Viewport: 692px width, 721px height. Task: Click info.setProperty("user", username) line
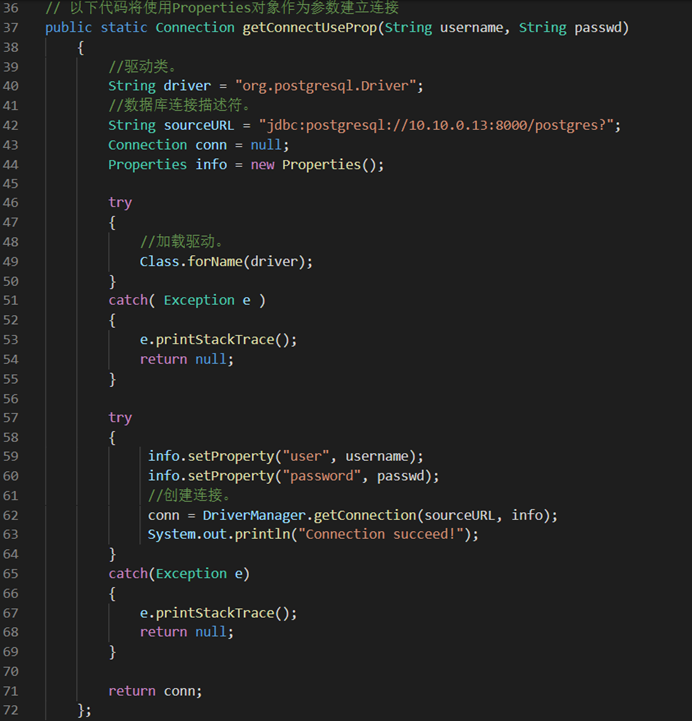286,456
